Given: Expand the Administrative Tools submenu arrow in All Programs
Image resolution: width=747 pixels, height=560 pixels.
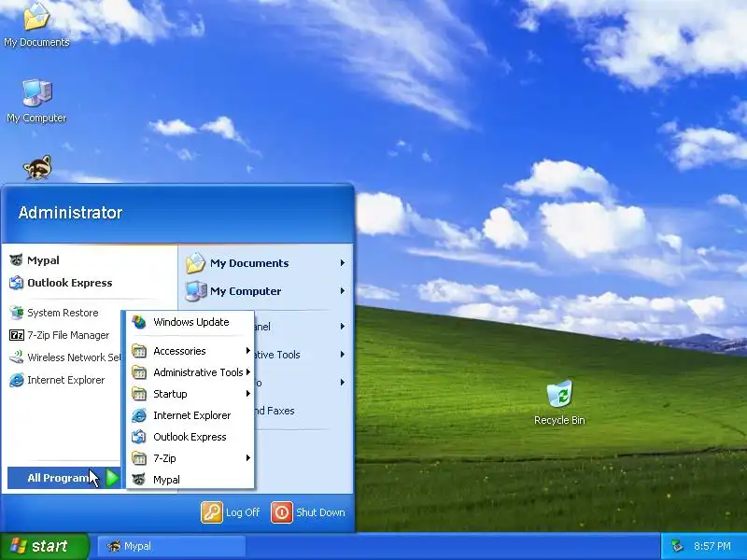Looking at the screenshot, I should tap(247, 372).
